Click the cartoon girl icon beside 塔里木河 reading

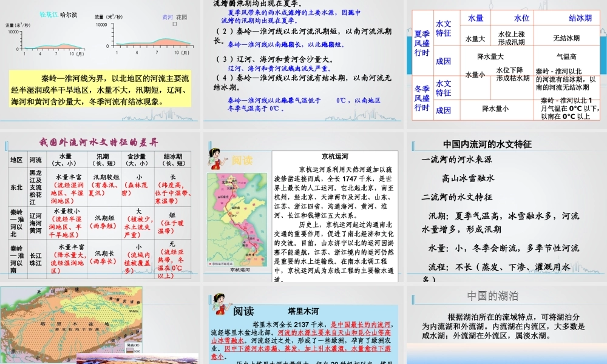click(x=220, y=305)
